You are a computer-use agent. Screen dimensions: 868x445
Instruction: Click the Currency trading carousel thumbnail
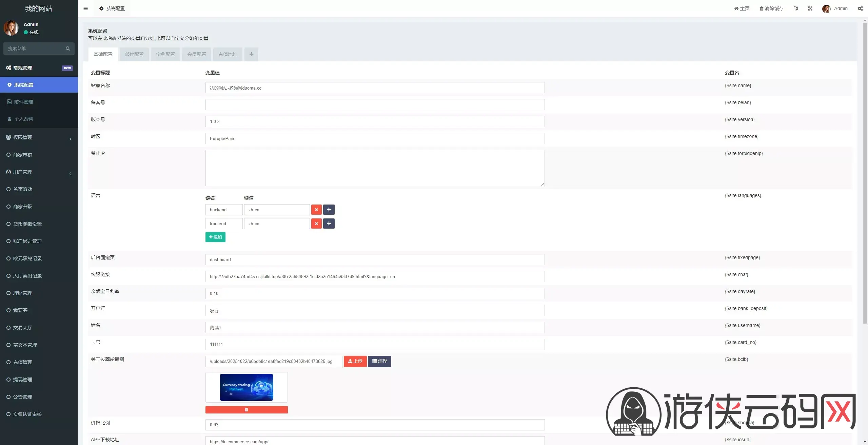tap(246, 387)
